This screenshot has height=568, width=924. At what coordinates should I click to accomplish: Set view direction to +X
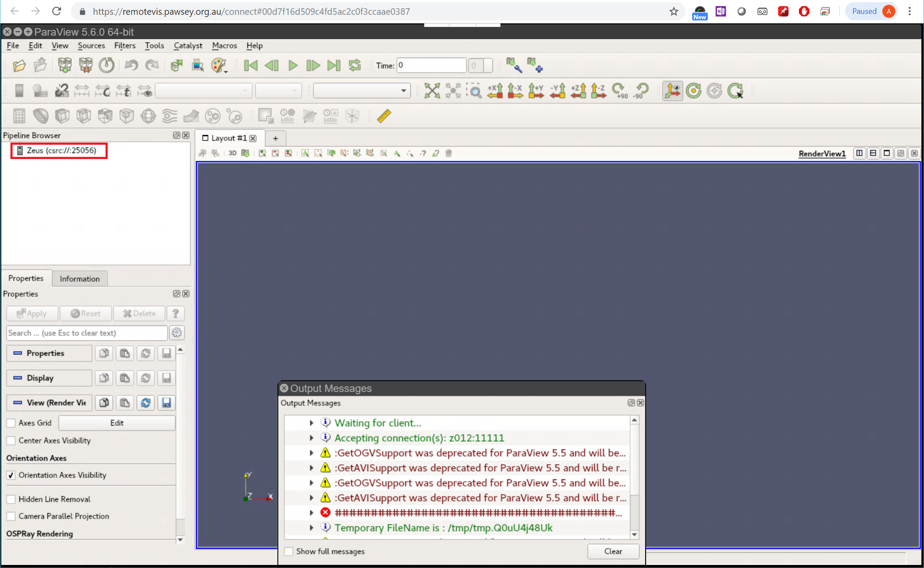point(495,90)
